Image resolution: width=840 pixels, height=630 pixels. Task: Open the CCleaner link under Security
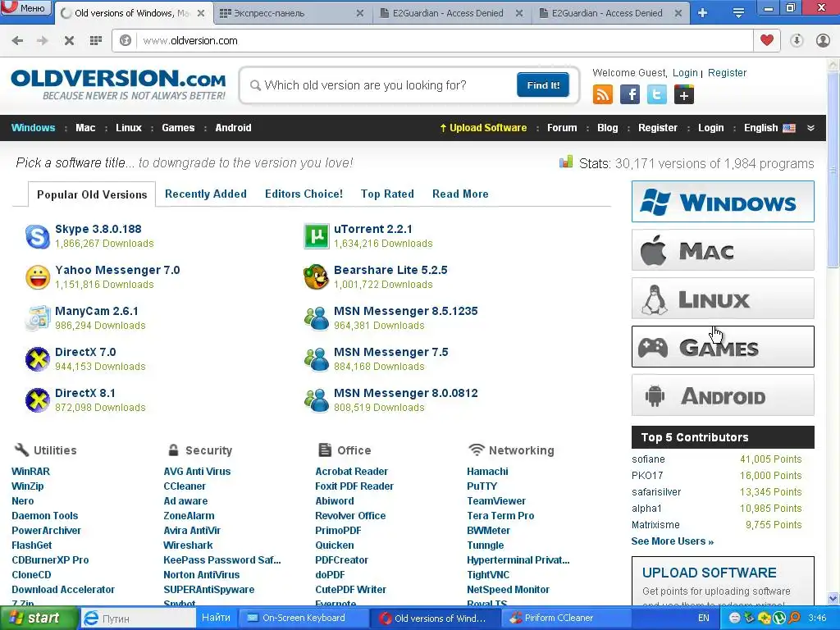[x=185, y=486]
